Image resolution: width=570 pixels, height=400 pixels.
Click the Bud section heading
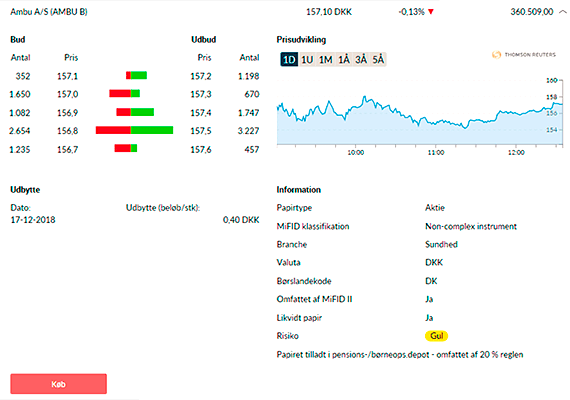(17, 40)
